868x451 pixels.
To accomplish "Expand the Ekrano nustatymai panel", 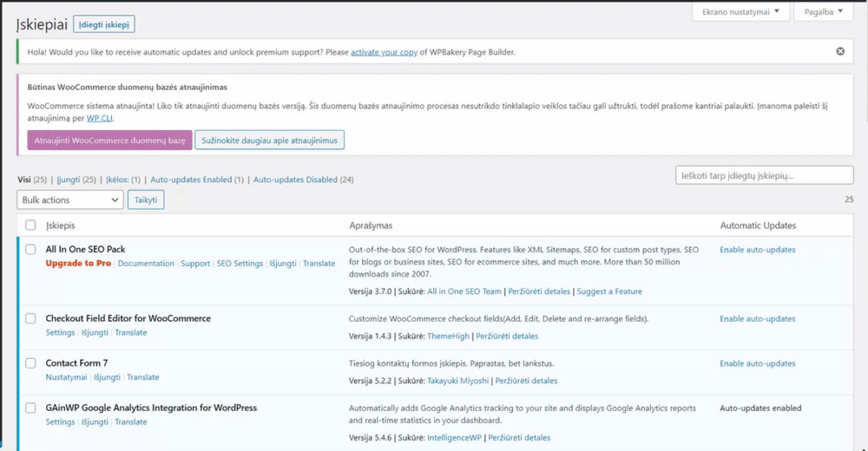I will click(740, 12).
